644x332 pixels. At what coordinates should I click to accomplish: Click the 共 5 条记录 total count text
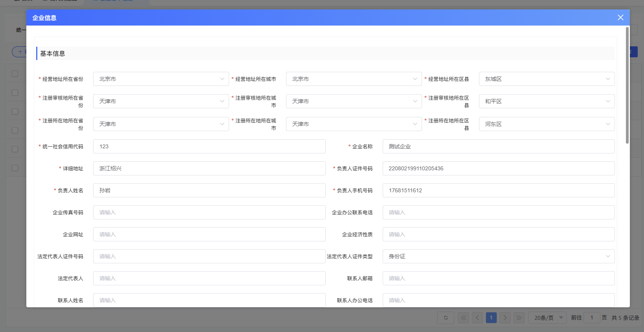tap(625, 318)
